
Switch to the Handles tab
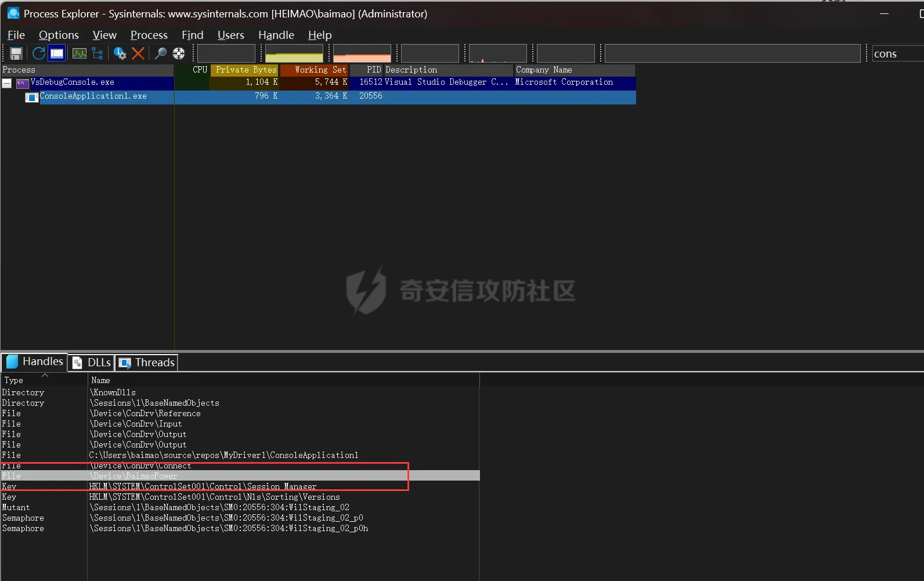click(34, 362)
